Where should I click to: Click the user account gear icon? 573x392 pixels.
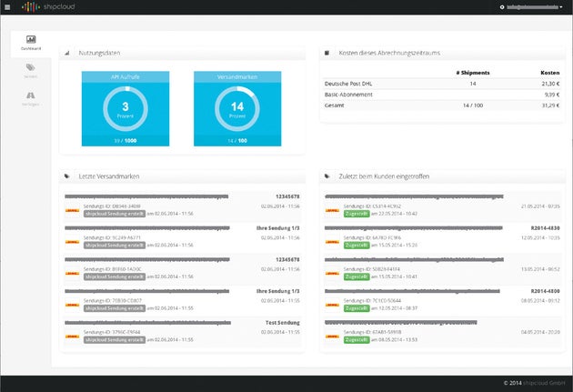pos(502,6)
